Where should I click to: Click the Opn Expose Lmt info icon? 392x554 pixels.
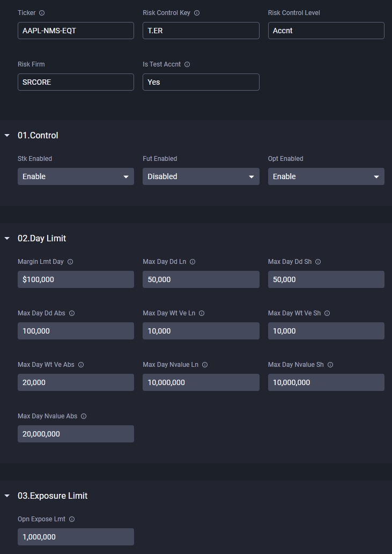(72, 519)
